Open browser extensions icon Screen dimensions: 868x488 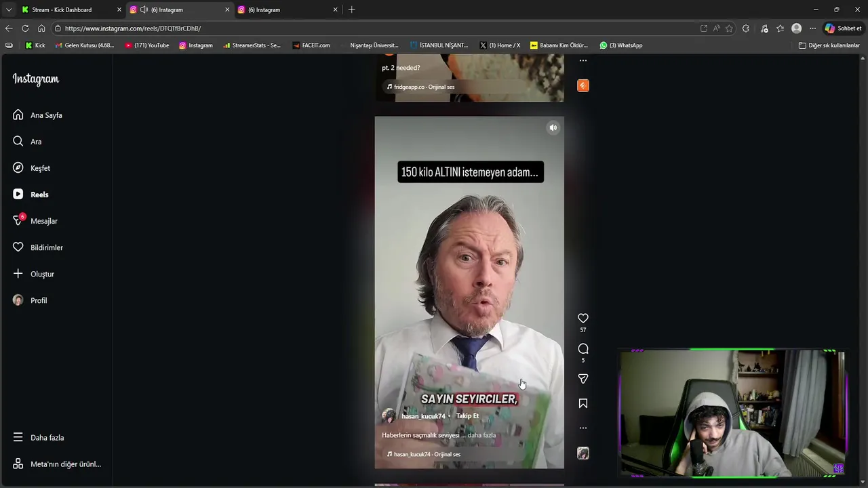[x=746, y=28]
